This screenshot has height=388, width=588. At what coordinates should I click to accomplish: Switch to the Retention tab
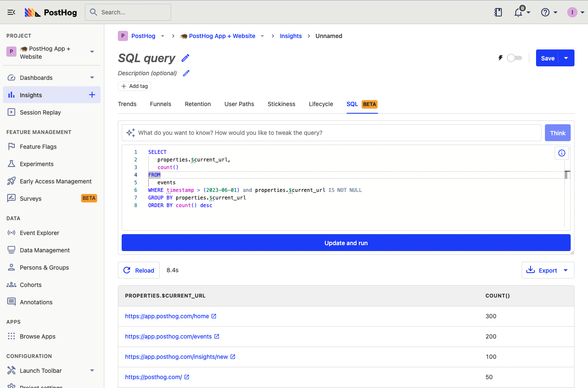tap(198, 104)
